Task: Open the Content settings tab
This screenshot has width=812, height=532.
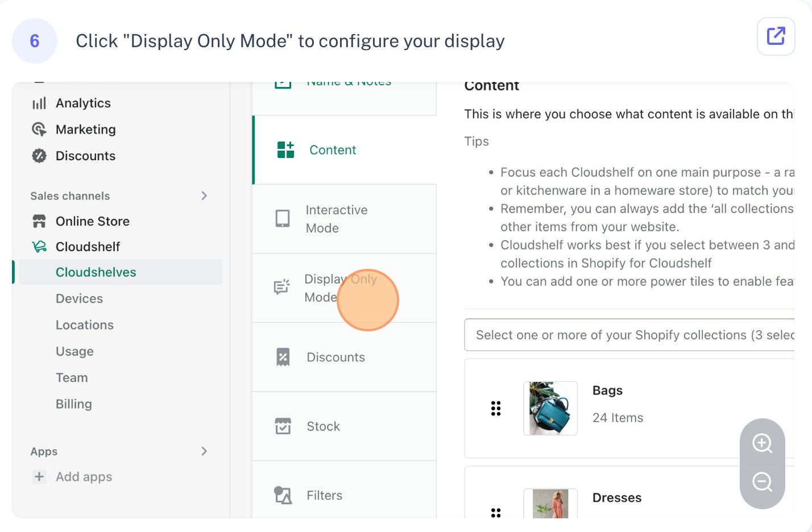Action: 345,150
